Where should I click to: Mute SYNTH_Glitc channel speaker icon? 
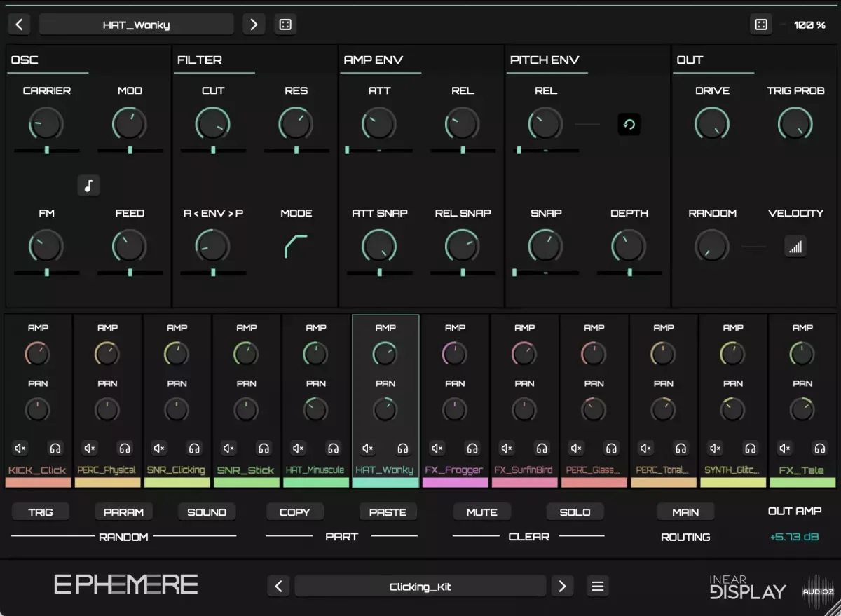tap(715, 449)
